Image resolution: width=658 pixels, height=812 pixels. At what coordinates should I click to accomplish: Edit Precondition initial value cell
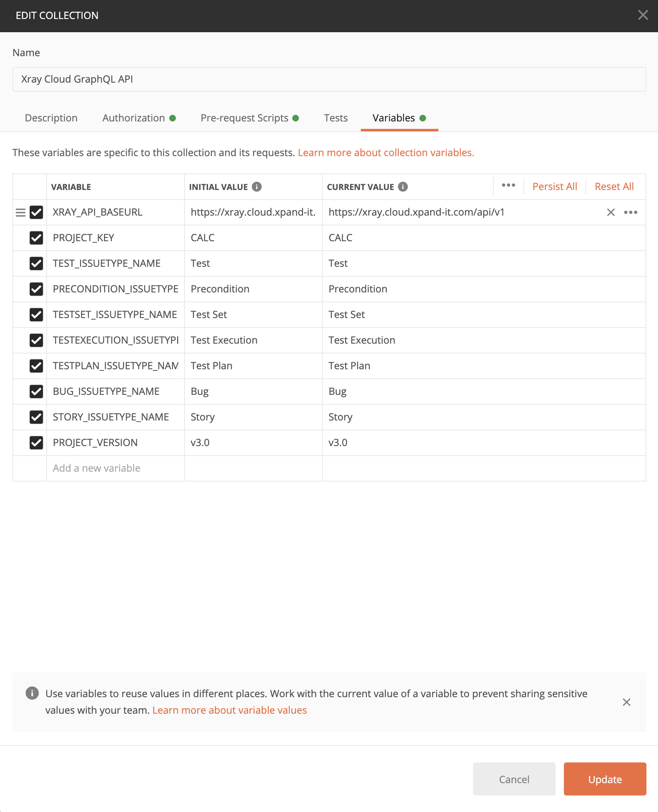[x=253, y=289]
